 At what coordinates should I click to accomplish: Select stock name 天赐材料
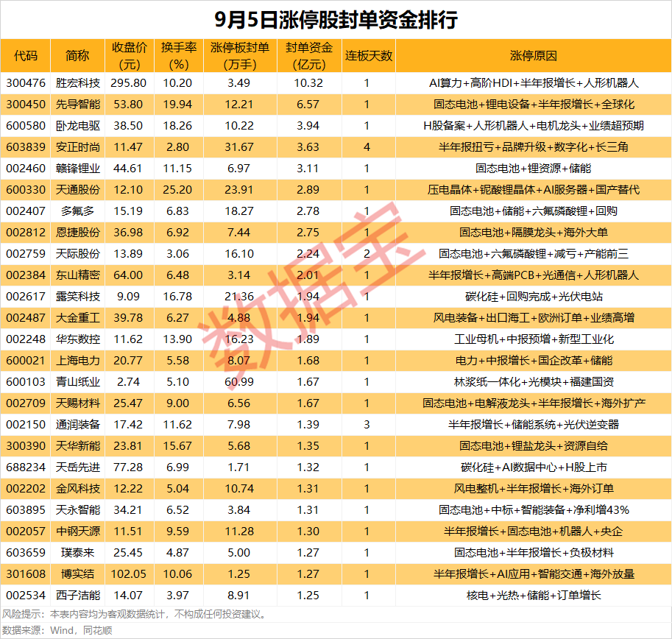point(78,403)
